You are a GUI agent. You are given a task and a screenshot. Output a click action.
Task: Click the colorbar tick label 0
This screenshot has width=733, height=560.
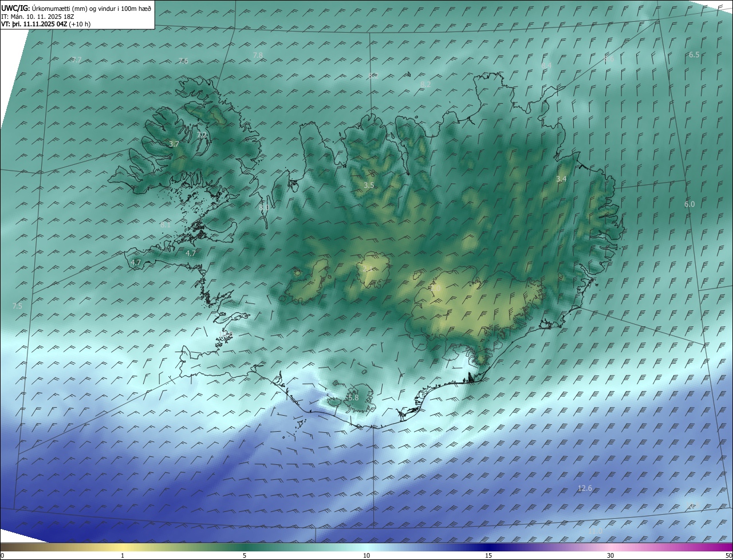[2, 555]
